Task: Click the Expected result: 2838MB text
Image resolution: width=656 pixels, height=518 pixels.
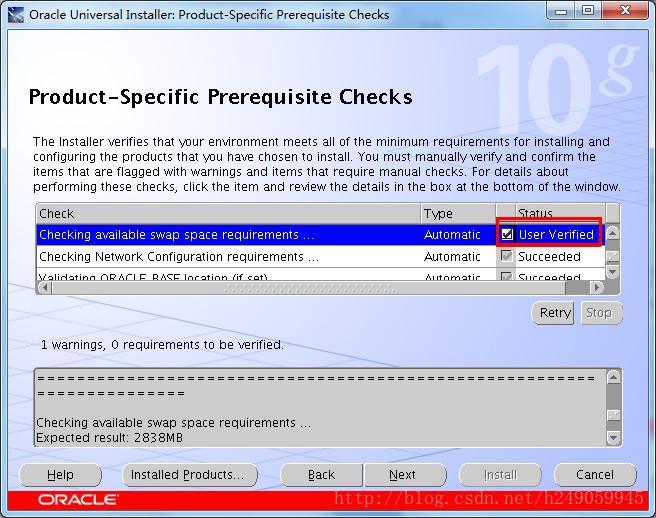Action: [110, 438]
